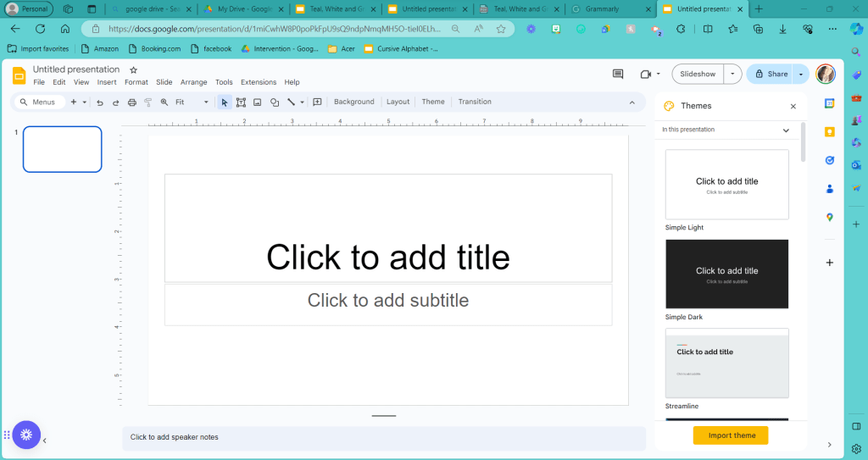868x460 pixels.
Task: Expand the Slideshow options dropdown arrow
Action: coord(733,75)
